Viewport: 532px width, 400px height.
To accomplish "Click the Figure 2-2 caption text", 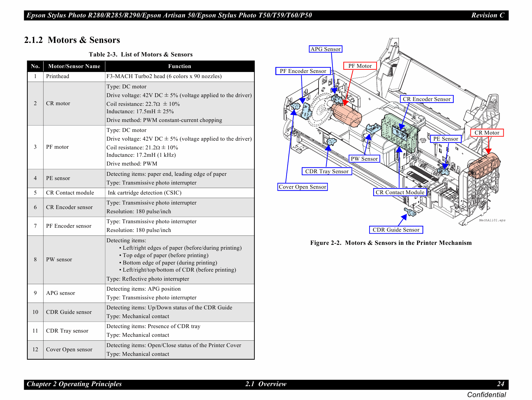I will [391, 243].
